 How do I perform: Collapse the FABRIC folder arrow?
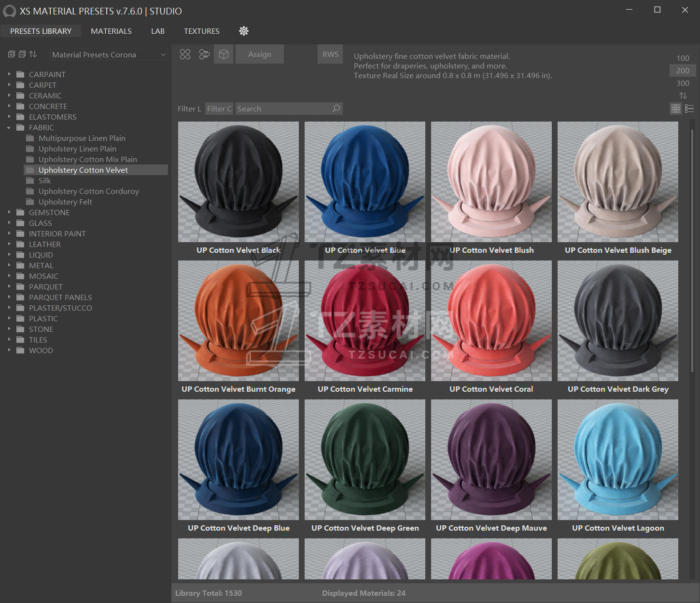pos(9,128)
